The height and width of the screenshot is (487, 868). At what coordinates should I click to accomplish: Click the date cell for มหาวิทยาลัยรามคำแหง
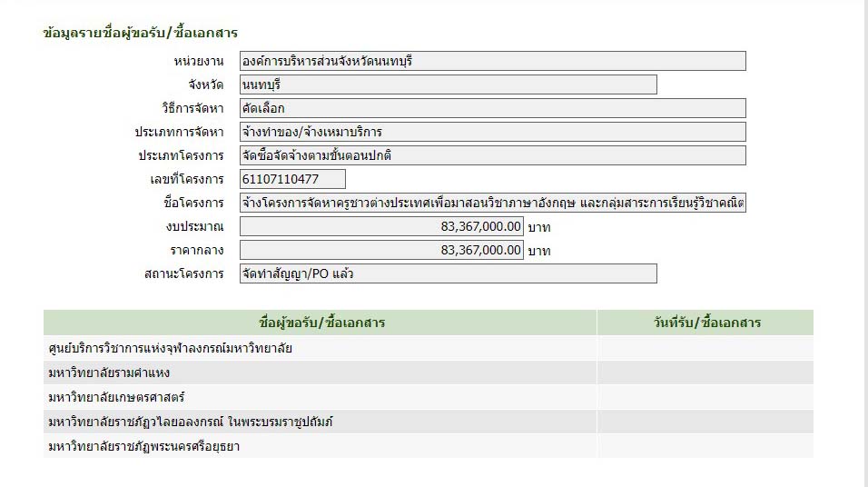tap(705, 373)
